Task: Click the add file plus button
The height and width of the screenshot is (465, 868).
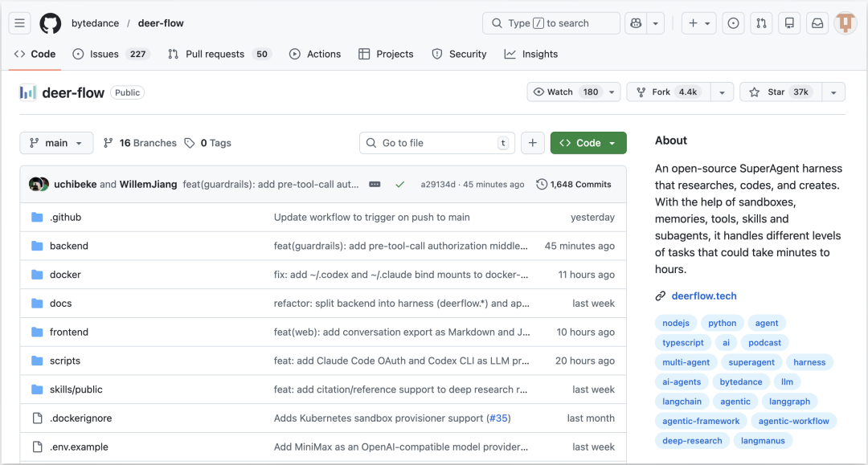Action: coord(532,143)
